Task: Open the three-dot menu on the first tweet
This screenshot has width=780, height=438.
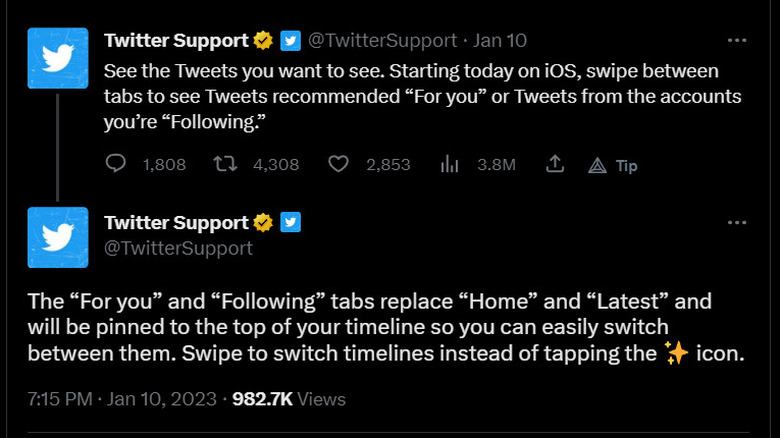Action: coord(737,41)
